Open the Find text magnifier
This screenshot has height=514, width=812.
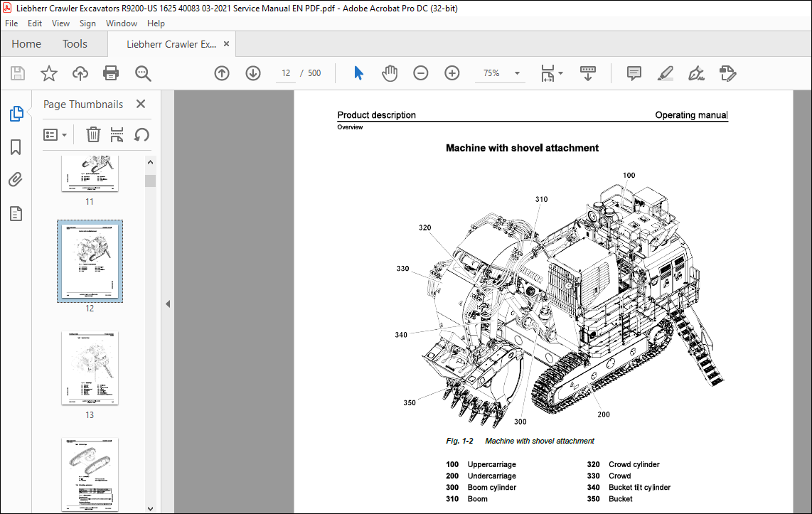[143, 73]
